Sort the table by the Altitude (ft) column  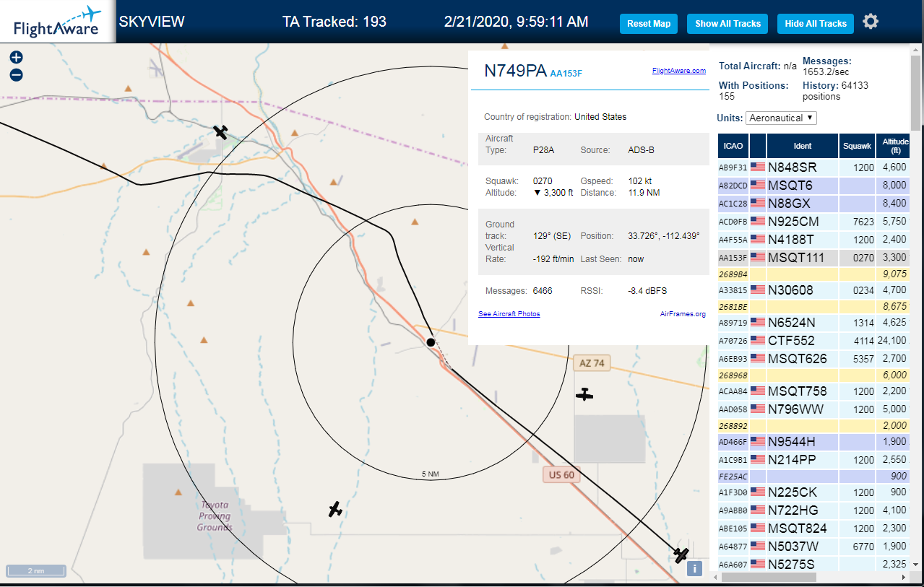pyautogui.click(x=895, y=146)
